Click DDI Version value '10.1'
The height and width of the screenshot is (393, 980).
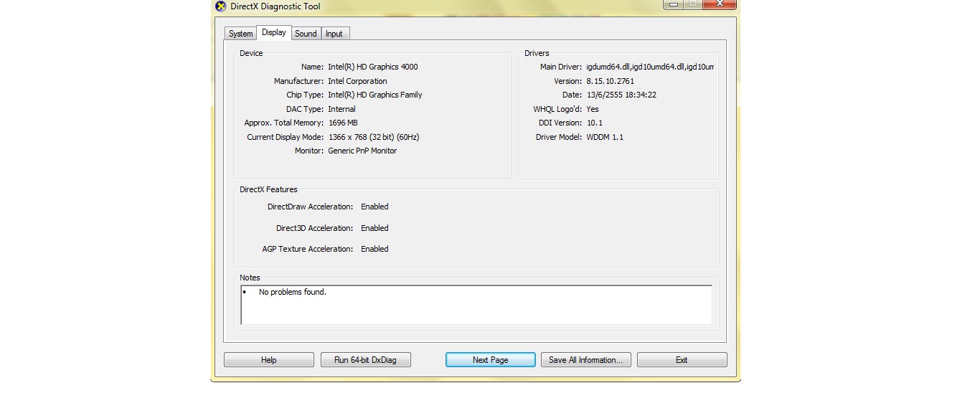(x=594, y=123)
